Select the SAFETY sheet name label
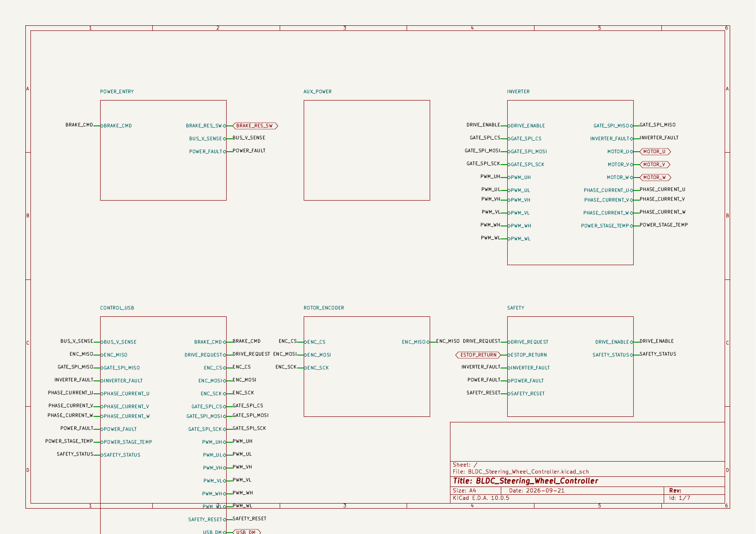 click(516, 308)
